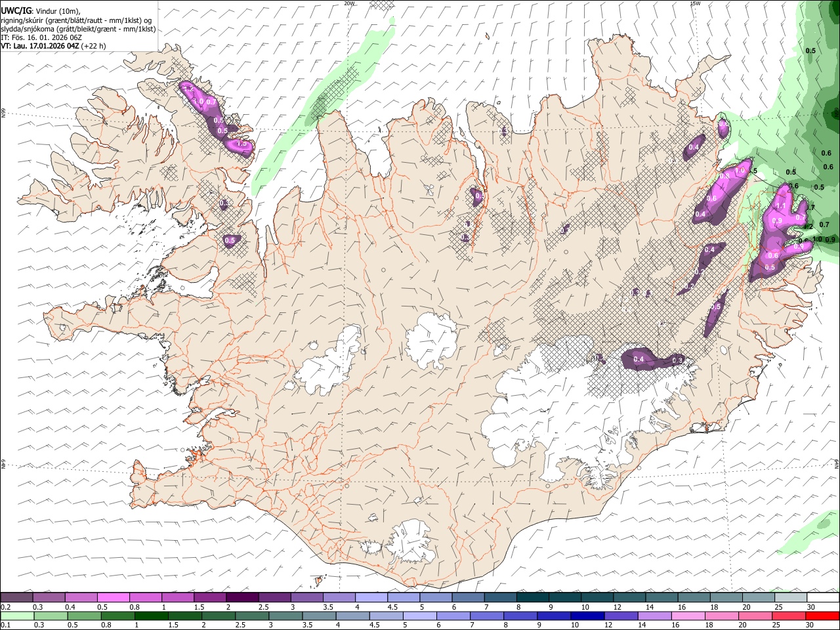Screen dimensions: 840x630
Task: Click the 4.5 label under the snow scale
Action: coord(392,607)
